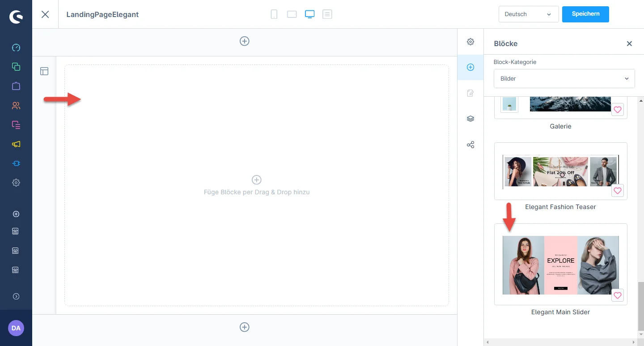Viewport: 644px width, 346px height.
Task: Open the layout navigator layers icon
Action: pyautogui.click(x=470, y=119)
